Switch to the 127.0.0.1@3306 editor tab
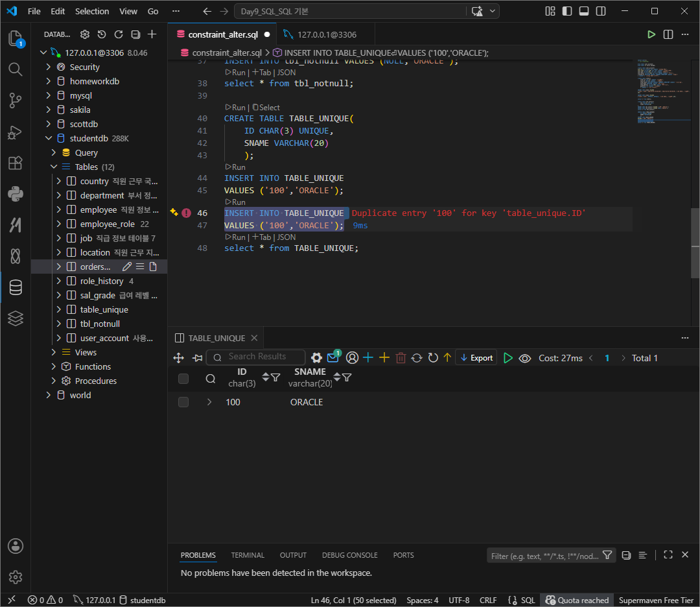 click(327, 34)
